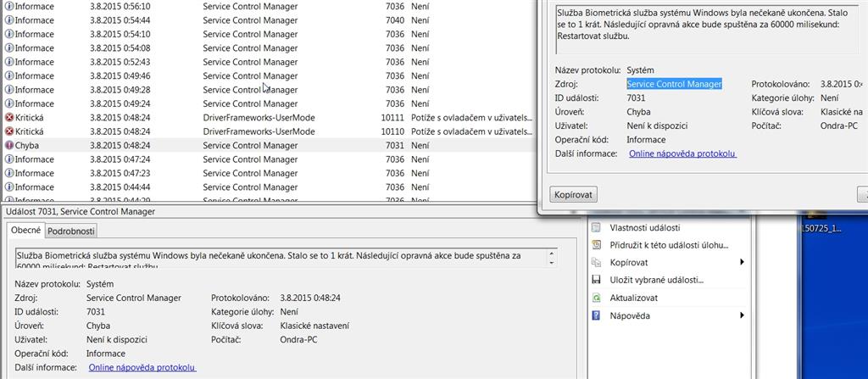Screen dimensions: 868x379
Task: Click the info icon of the 0:49:28 event
Action: pos(8,90)
